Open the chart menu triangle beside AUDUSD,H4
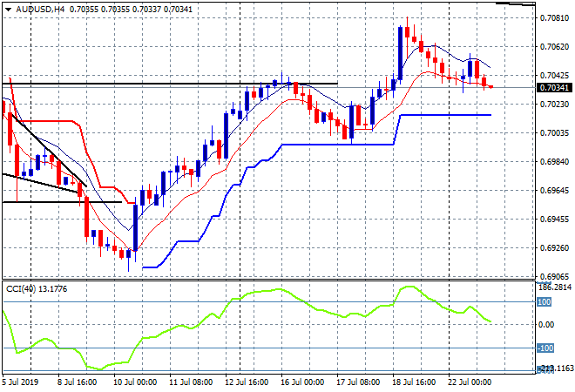 (x=8, y=10)
